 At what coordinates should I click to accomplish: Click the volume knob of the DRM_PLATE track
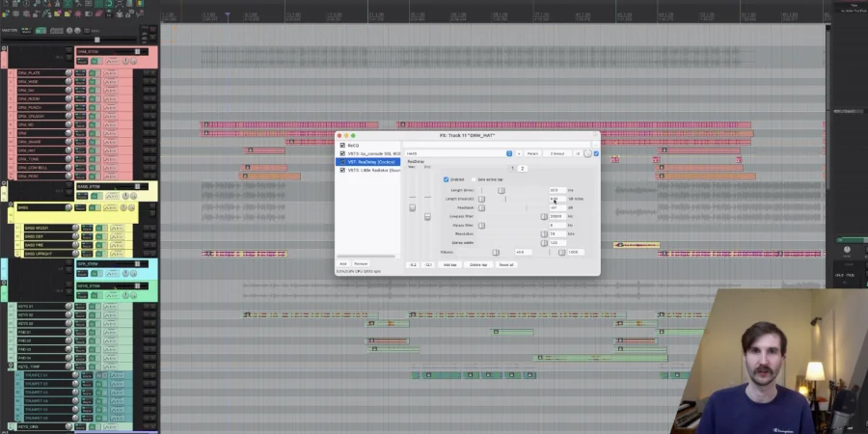pos(68,73)
